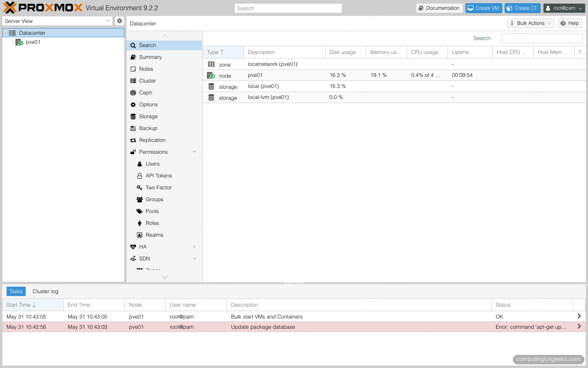The image size is (588, 368).
Task: Expand task details for Update package row
Action: (x=579, y=326)
